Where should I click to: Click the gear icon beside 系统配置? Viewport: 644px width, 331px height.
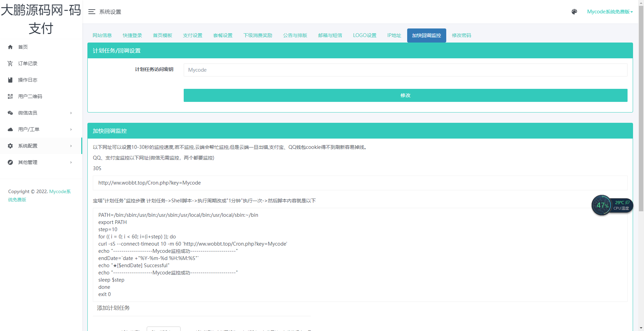point(10,146)
